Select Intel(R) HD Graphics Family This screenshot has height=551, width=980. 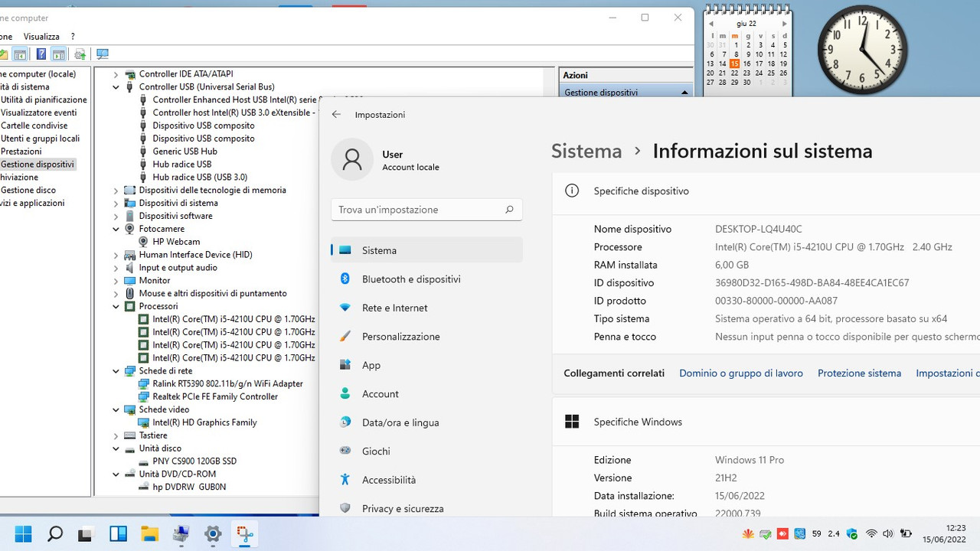[x=204, y=422]
